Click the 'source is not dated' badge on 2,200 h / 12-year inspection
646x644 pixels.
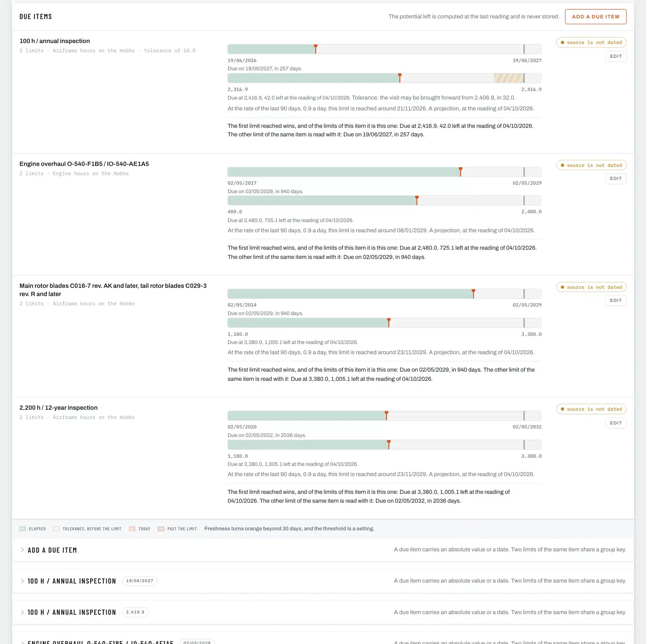pyautogui.click(x=591, y=409)
